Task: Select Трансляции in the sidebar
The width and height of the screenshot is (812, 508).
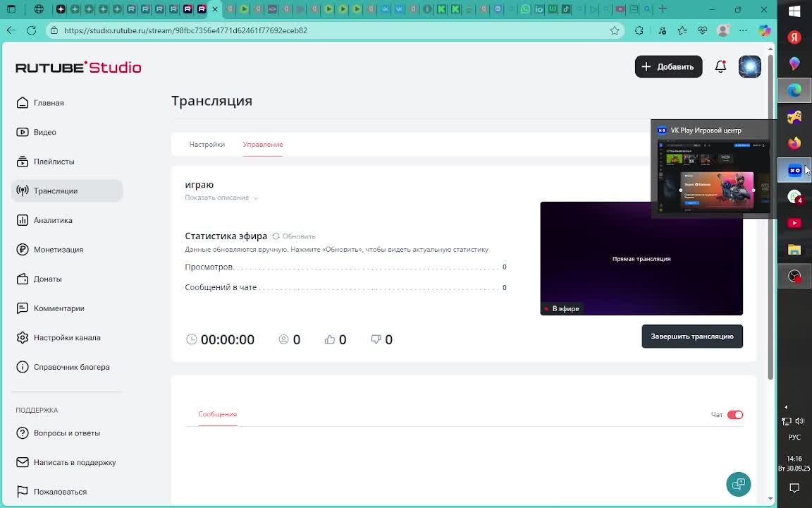Action: [67, 190]
